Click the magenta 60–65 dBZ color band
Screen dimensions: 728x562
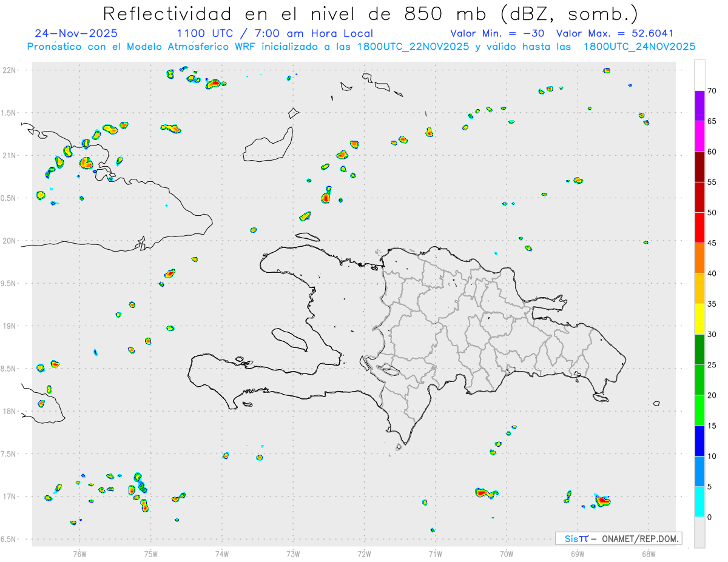(x=699, y=136)
